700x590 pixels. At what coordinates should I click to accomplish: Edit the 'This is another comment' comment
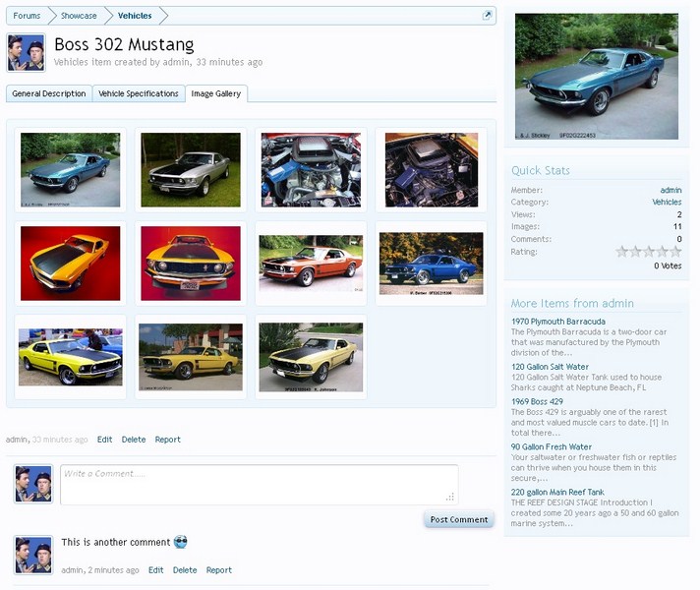click(155, 570)
